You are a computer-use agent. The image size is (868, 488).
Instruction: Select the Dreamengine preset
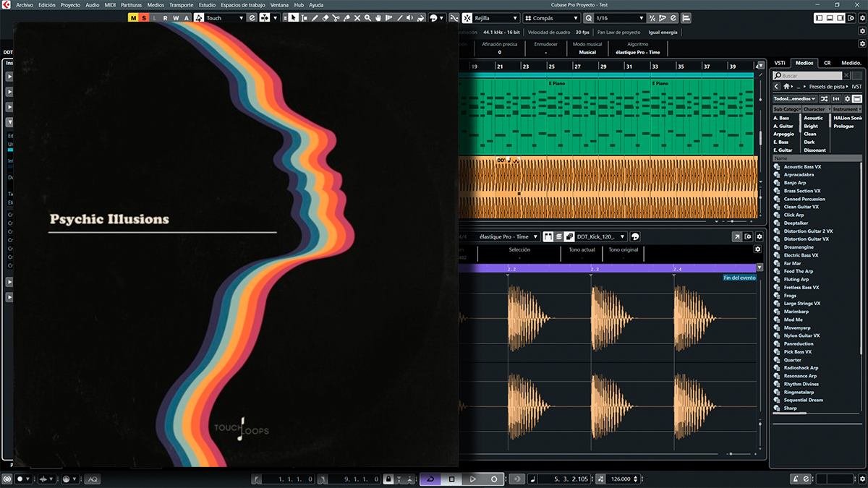point(799,247)
